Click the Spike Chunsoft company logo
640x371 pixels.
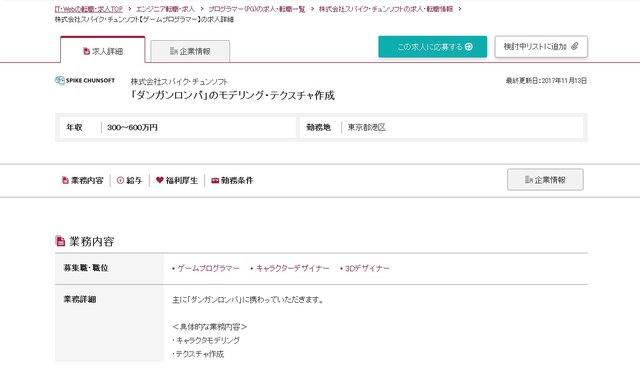[x=85, y=80]
